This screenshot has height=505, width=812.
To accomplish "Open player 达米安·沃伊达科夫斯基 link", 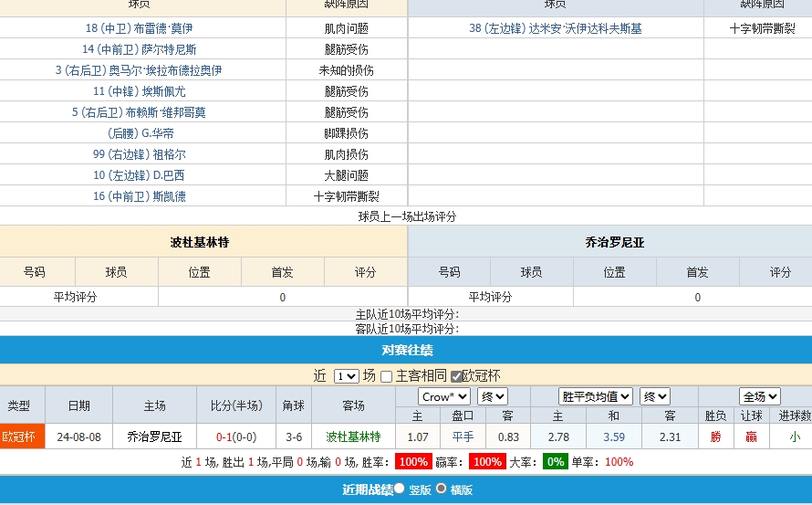I will [555, 28].
